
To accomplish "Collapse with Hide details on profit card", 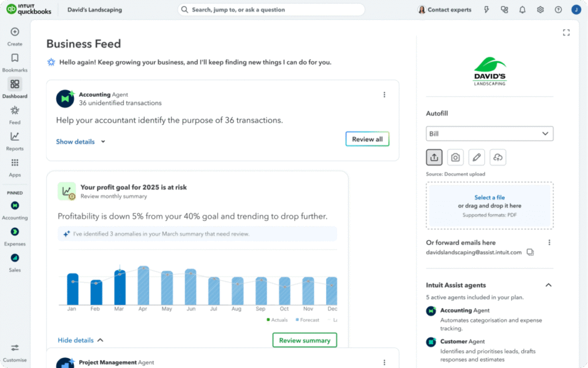I will pos(80,340).
